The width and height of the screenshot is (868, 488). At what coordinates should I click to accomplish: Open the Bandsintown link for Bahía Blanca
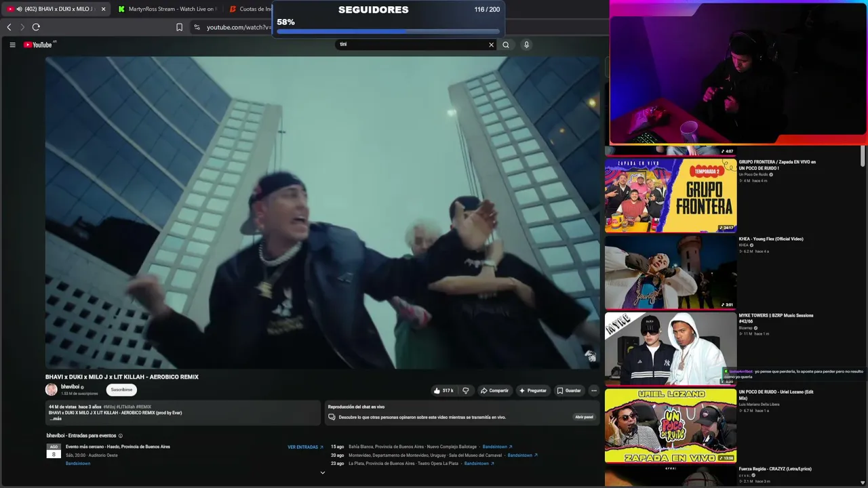[x=497, y=447]
